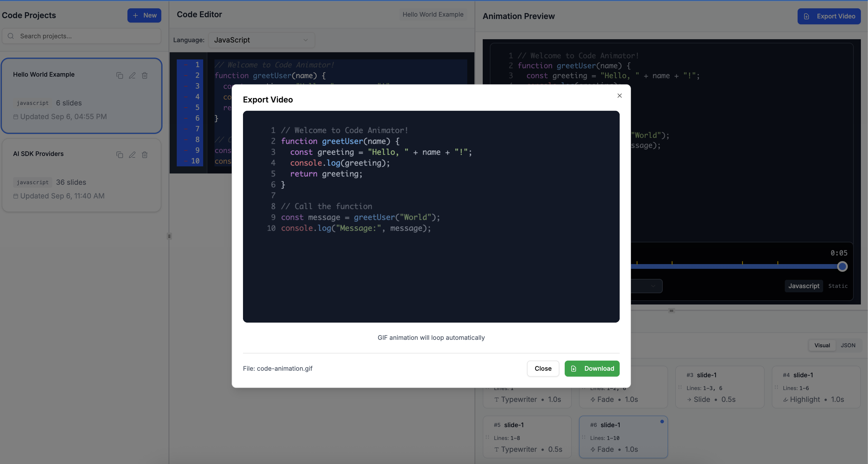Click drag handle icon on slide #5
868x464 pixels.
pos(487,437)
